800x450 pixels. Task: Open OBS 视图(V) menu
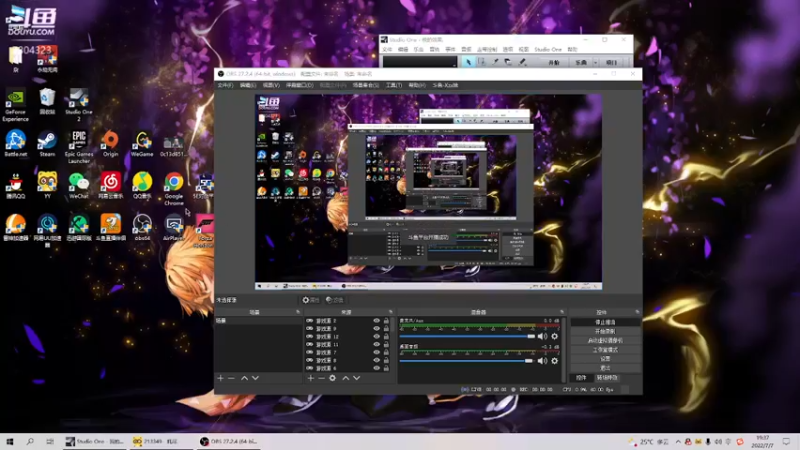pyautogui.click(x=271, y=85)
